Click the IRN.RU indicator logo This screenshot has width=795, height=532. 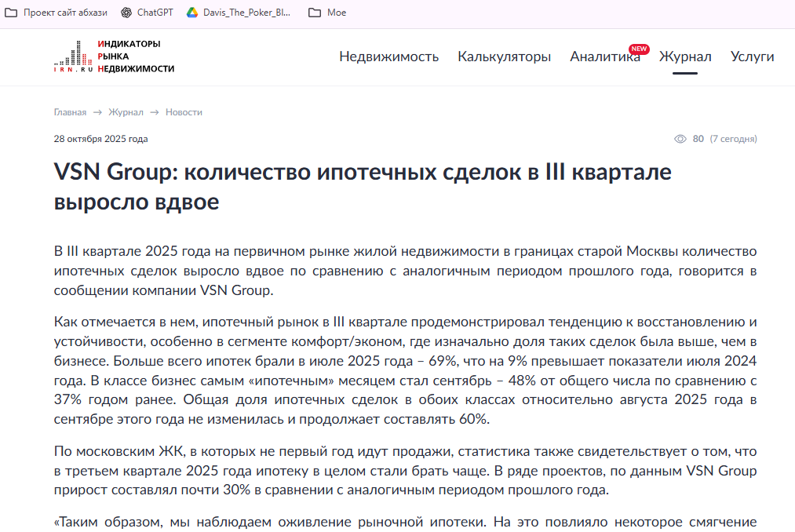click(x=75, y=58)
